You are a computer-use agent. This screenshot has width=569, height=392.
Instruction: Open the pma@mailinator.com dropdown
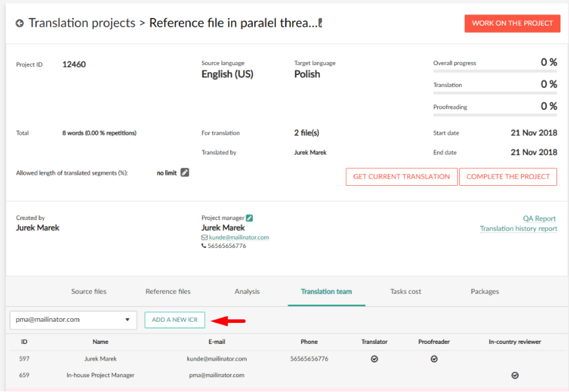(x=73, y=320)
